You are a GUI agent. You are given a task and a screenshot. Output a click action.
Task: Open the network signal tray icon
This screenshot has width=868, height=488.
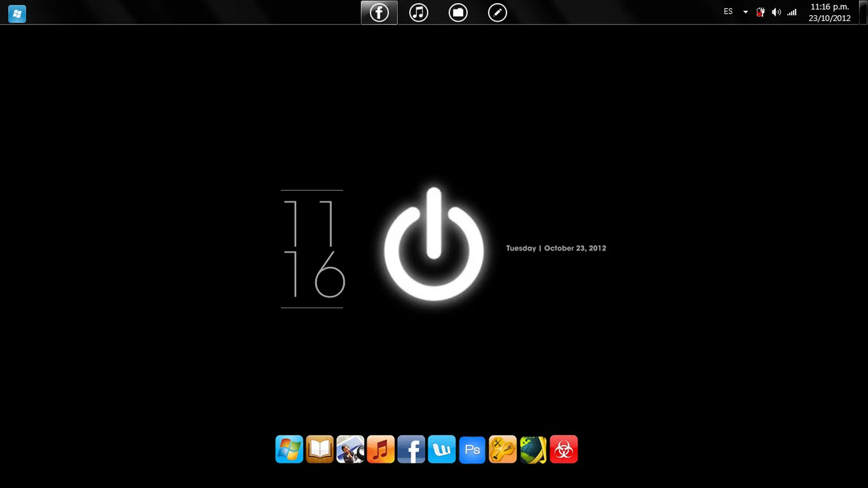point(792,12)
